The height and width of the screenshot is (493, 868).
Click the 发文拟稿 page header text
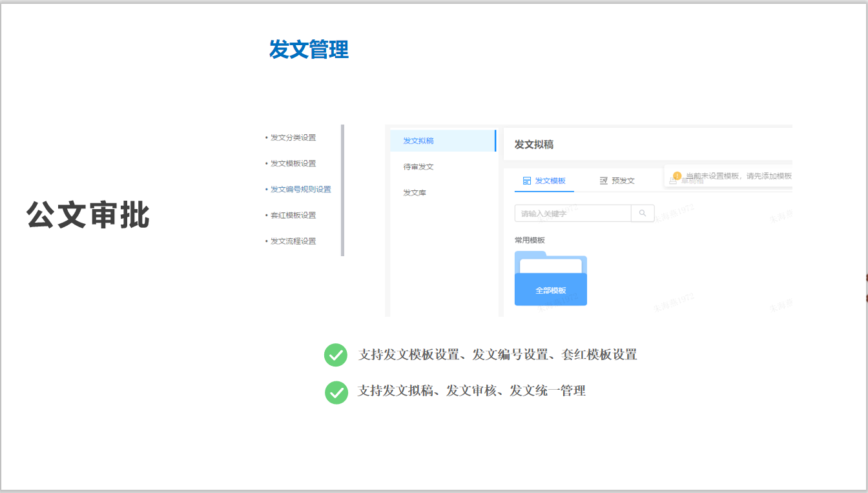[533, 145]
